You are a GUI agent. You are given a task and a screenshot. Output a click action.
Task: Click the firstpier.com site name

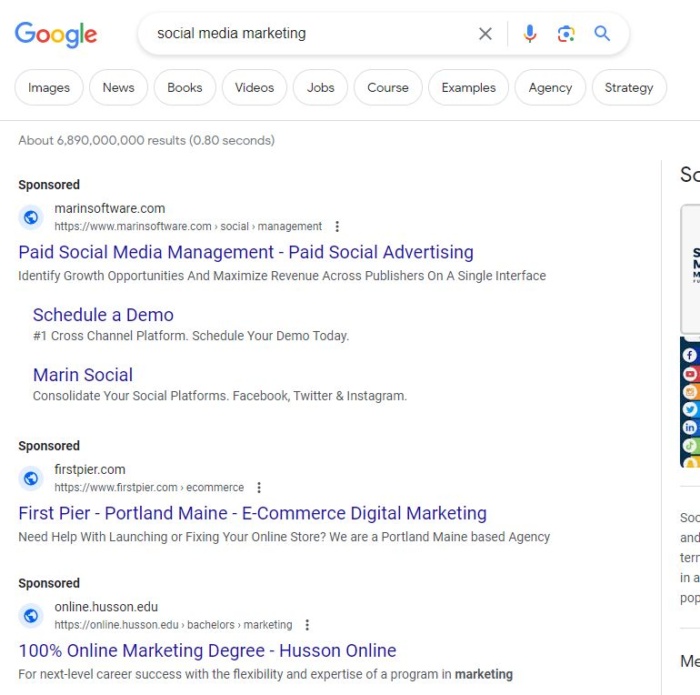(90, 470)
